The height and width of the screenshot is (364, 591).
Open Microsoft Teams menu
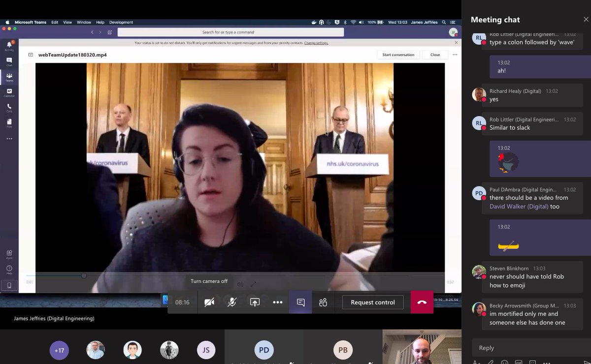click(x=31, y=22)
